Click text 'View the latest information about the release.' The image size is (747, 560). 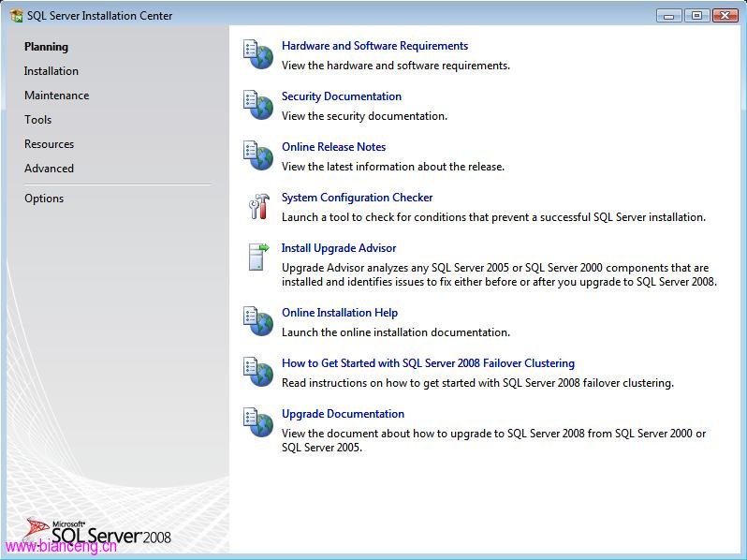(393, 167)
